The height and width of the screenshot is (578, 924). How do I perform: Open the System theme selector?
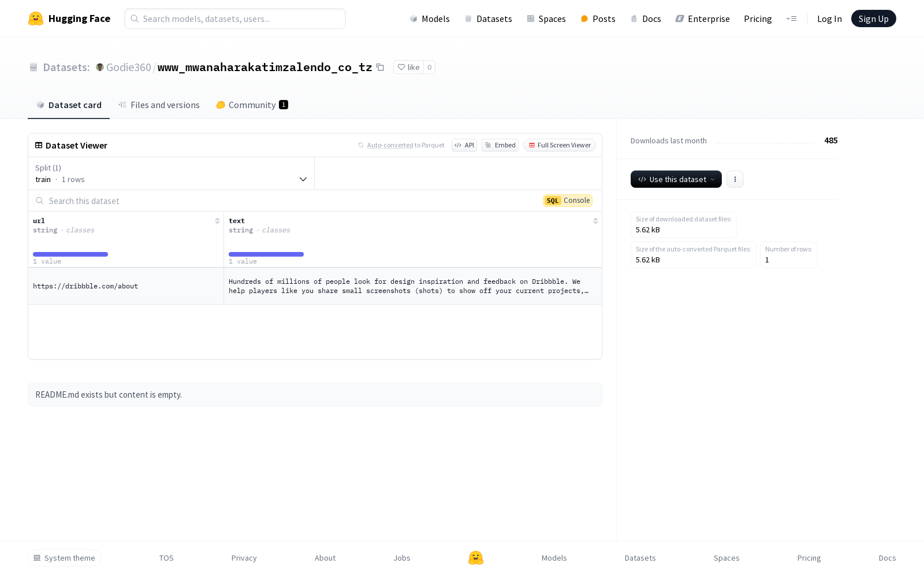click(x=65, y=558)
